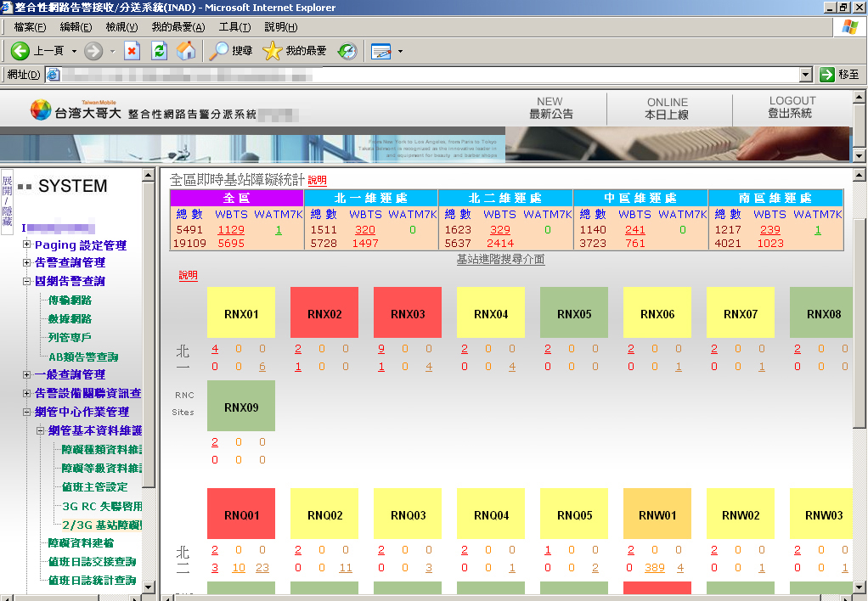Click the ONLINE 本日上線 header link
This screenshot has width=868, height=601.
click(667, 109)
